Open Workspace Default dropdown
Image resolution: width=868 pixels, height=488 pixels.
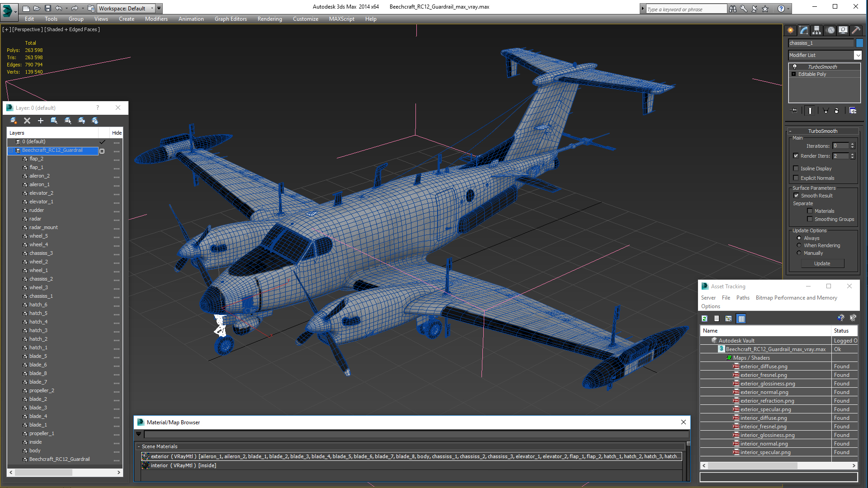click(126, 8)
